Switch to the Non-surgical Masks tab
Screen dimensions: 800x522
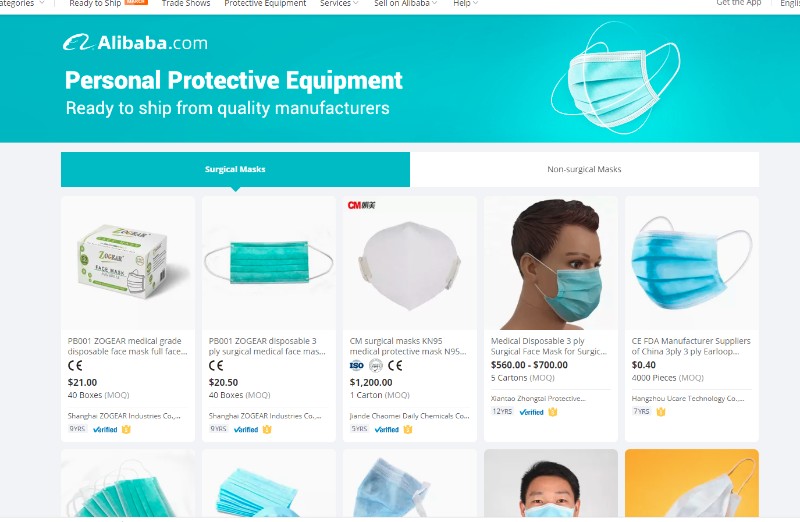(584, 169)
